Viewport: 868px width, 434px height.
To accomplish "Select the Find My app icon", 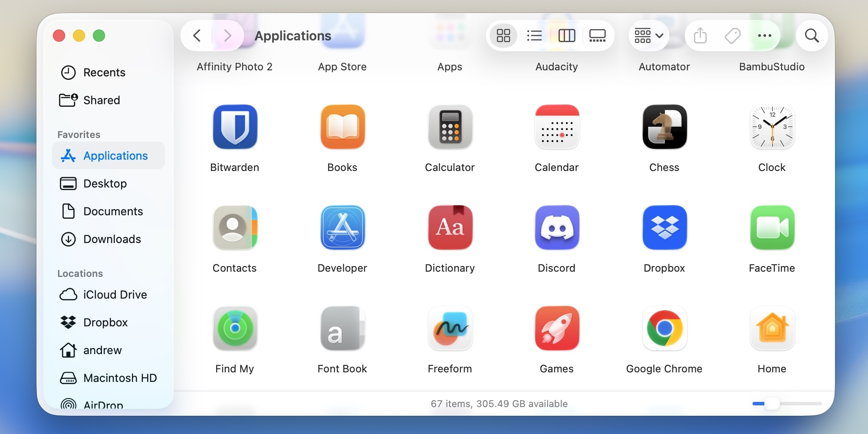I will 235,328.
